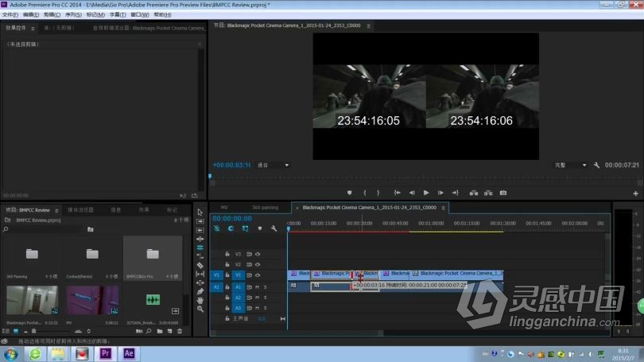Toggle V1 source patching button
Viewport: 644px width, 362px height.
pos(216,275)
